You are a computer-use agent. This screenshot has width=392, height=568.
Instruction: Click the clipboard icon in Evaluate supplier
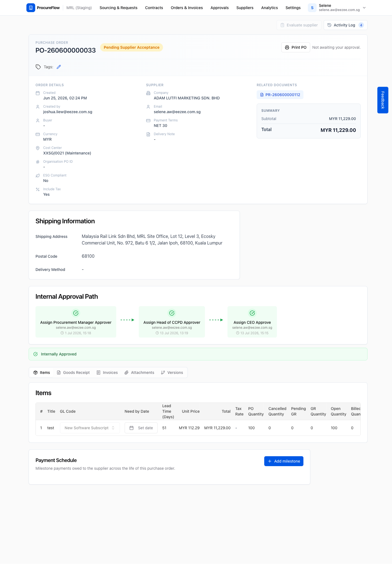point(282,25)
